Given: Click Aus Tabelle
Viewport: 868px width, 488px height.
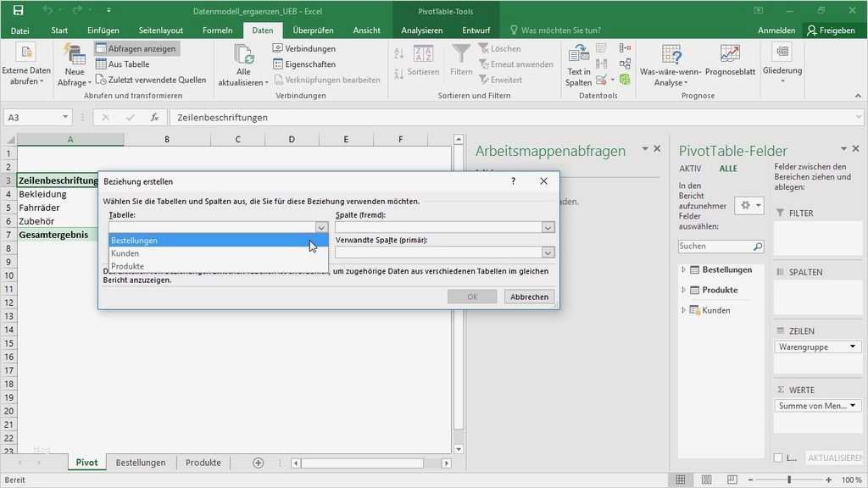Looking at the screenshot, I should pos(122,64).
